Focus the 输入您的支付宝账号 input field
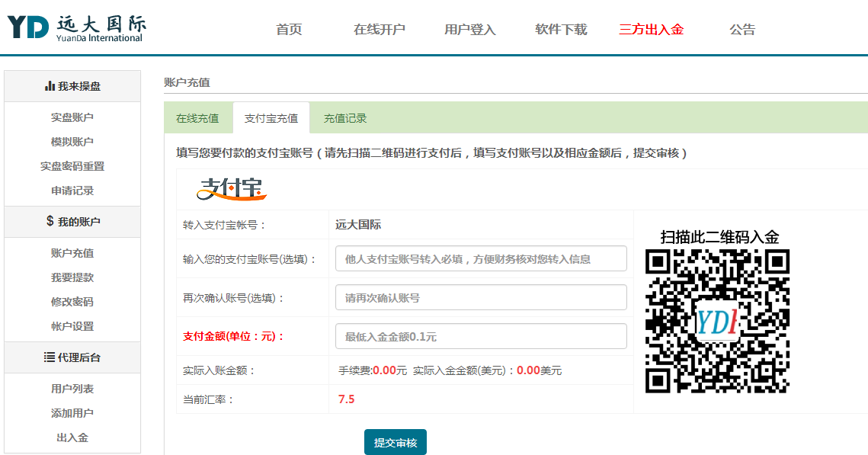Image resolution: width=868 pixels, height=455 pixels. pos(481,258)
